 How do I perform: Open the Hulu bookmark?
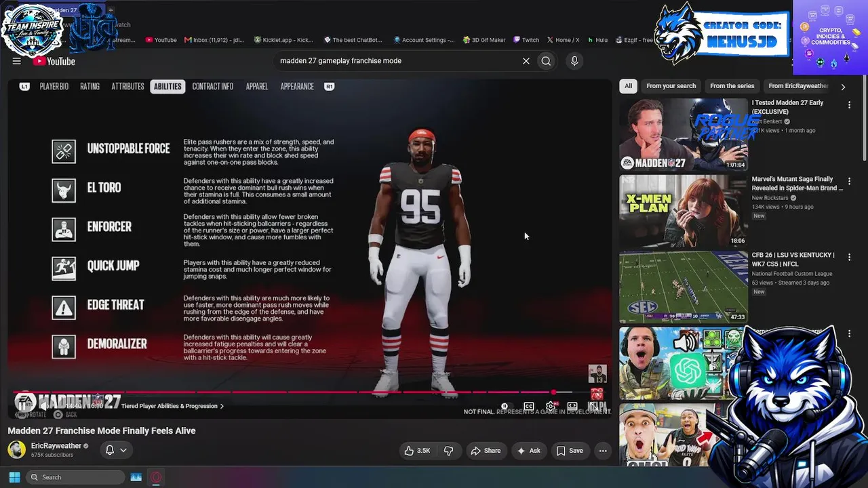(597, 40)
